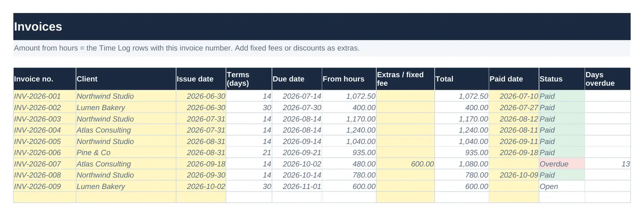
Task: Click the 'Amount from hours' instruction note
Action: click(x=322, y=48)
